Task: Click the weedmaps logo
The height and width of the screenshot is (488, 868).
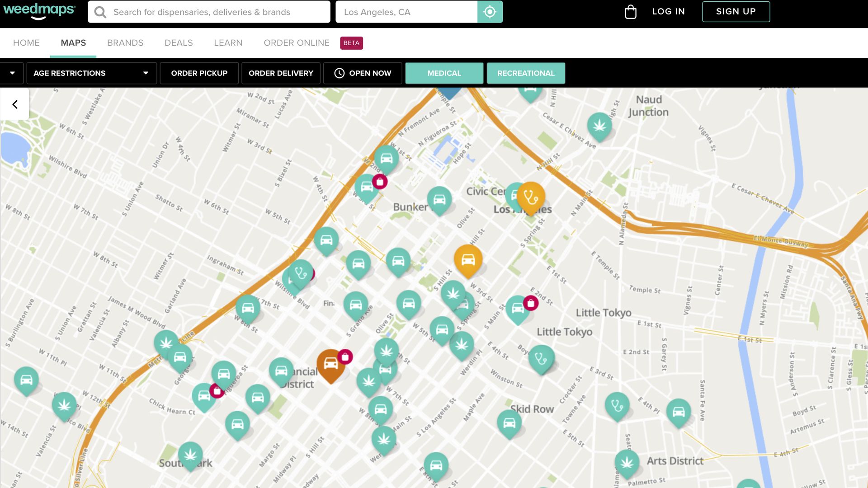Action: (39, 11)
